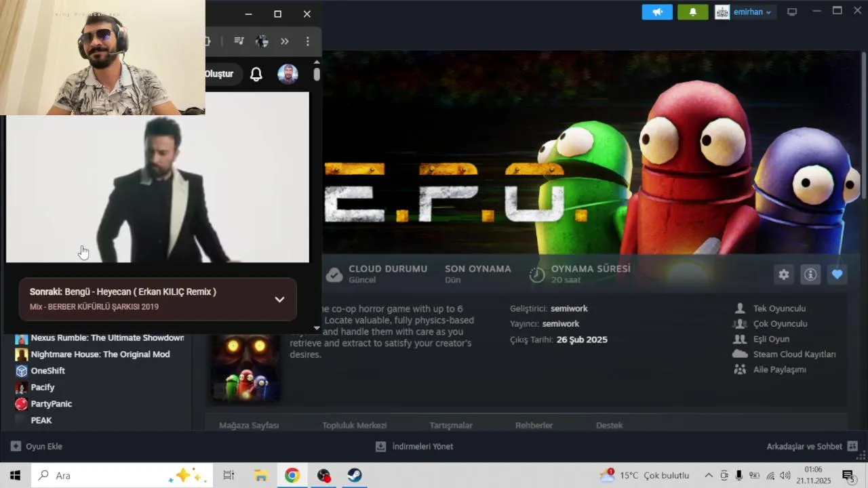Open Tartışmalar tab
868x488 pixels.
(451, 426)
